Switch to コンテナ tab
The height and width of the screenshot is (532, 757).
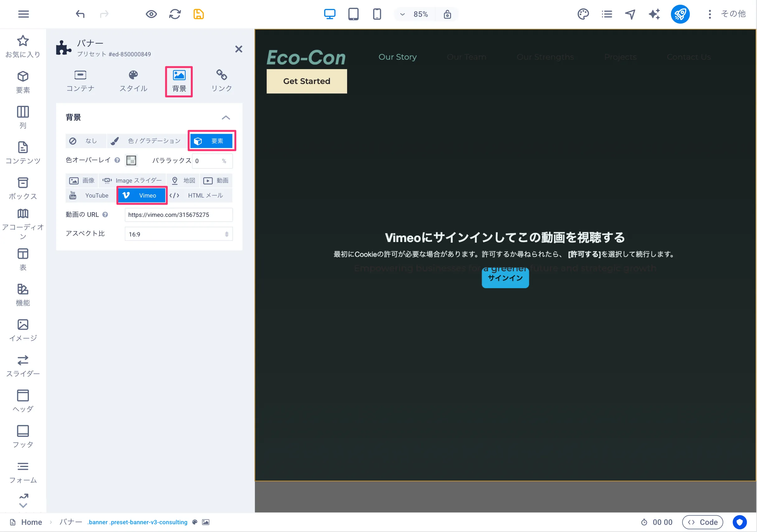pyautogui.click(x=80, y=81)
